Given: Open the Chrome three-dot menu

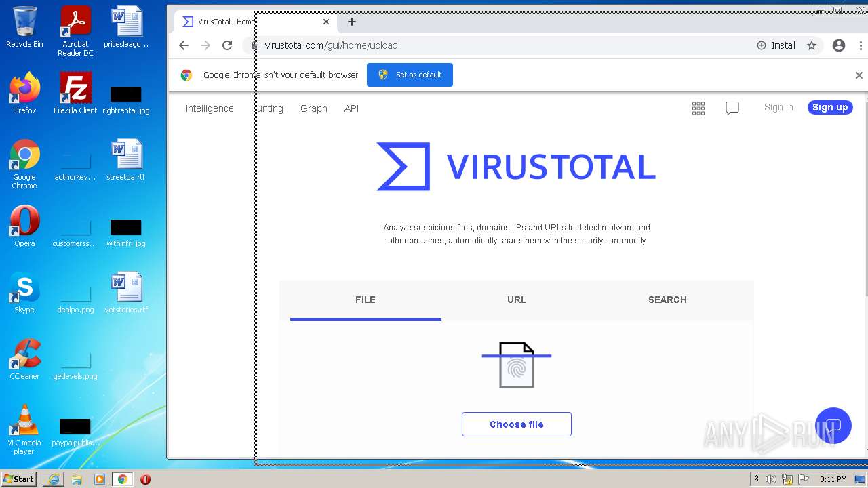Looking at the screenshot, I should tap(861, 45).
